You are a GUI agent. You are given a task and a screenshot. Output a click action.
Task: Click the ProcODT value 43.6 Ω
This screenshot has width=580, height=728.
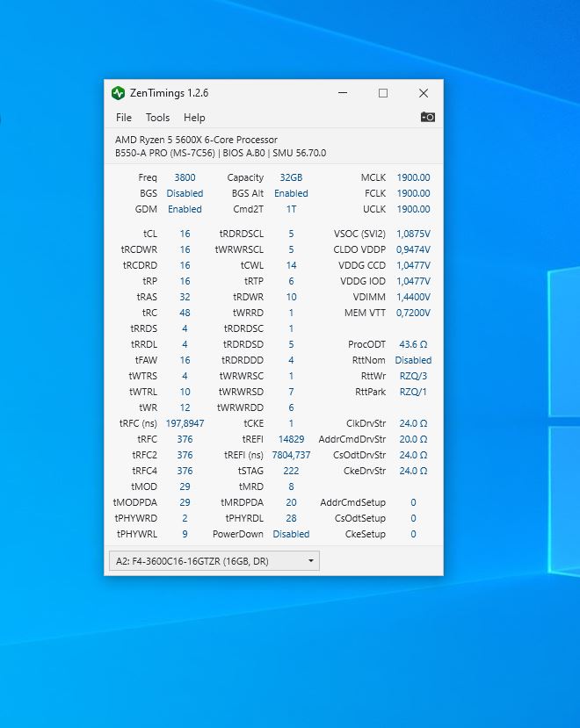tap(413, 344)
